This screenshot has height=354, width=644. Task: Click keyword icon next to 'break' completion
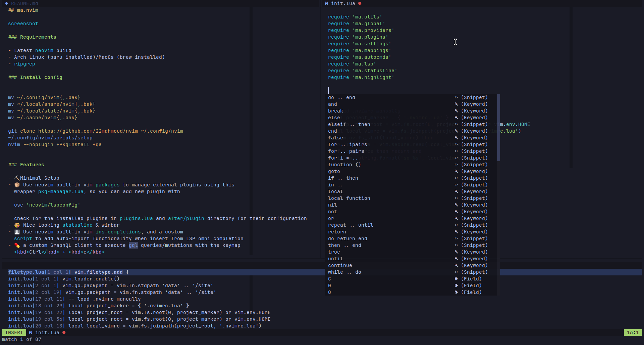click(x=456, y=111)
